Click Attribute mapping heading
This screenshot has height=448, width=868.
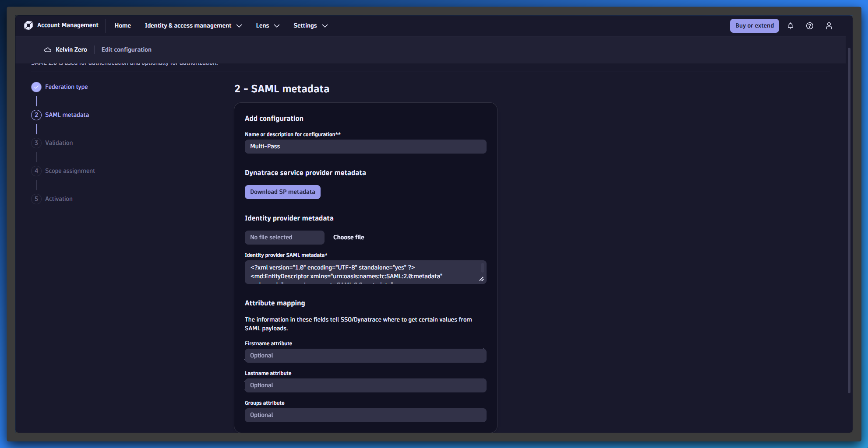pos(275,303)
